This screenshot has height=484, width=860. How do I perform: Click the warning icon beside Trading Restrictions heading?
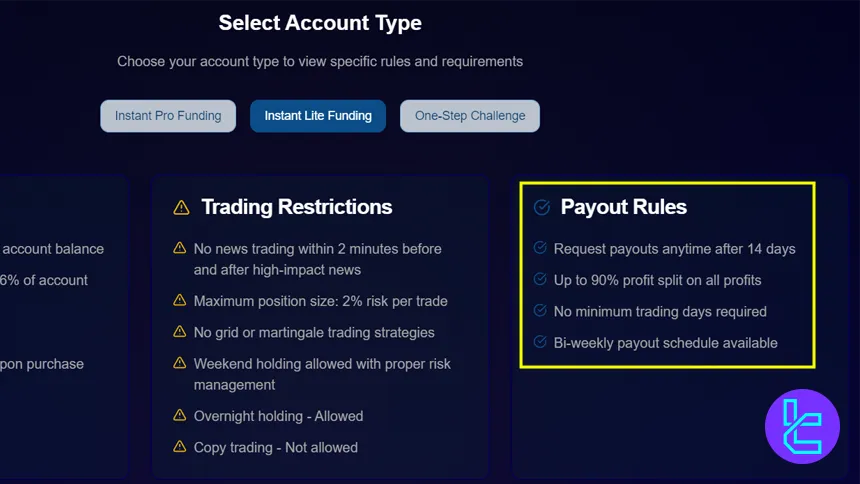[181, 208]
